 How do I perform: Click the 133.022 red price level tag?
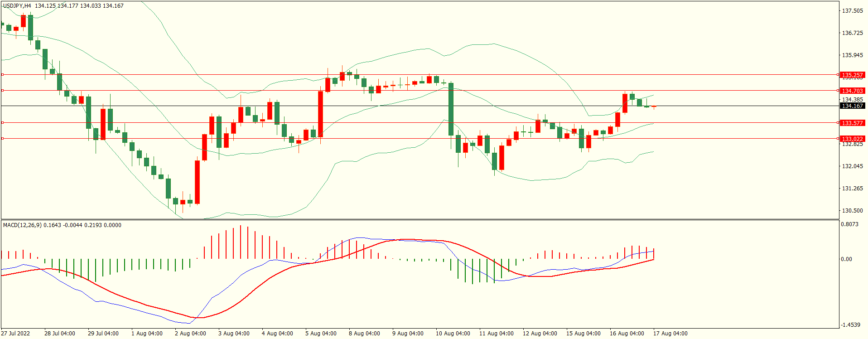[x=852, y=139]
